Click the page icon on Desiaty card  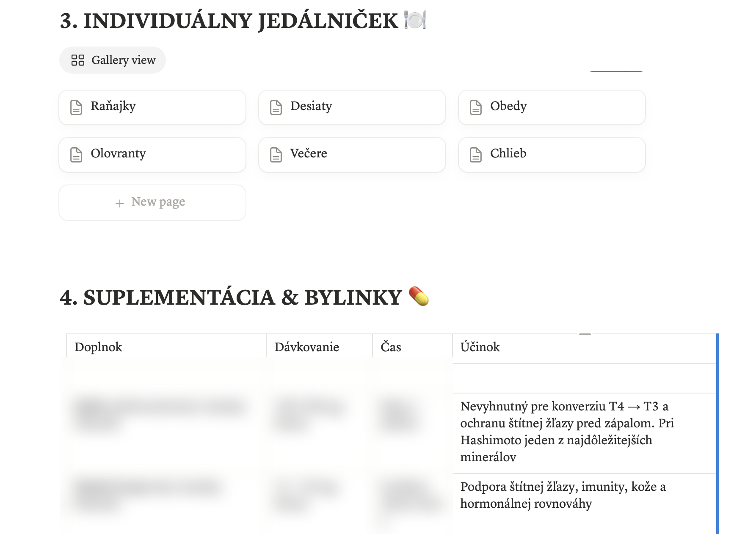(x=276, y=107)
